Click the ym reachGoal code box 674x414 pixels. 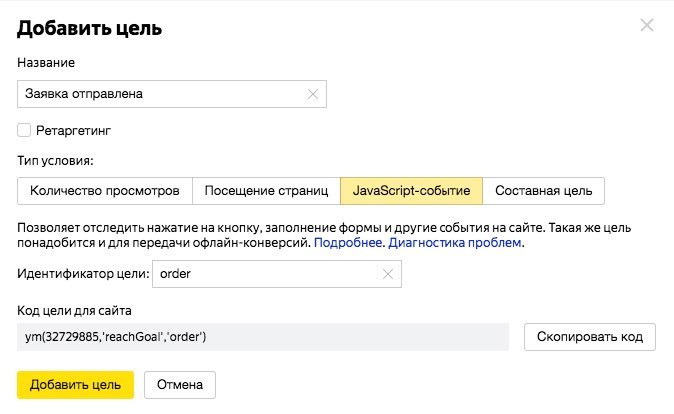[262, 337]
